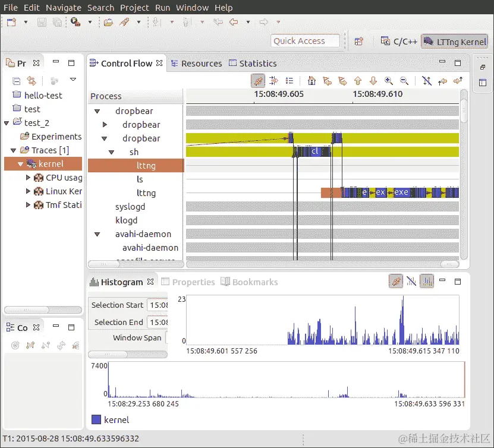Screen dimensions: 494x448
Task: Collapse the test_2 project node
Action: pyautogui.click(x=7, y=123)
